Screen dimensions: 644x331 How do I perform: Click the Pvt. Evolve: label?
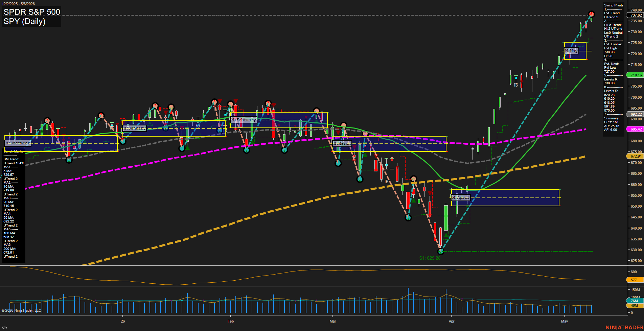click(x=613, y=44)
